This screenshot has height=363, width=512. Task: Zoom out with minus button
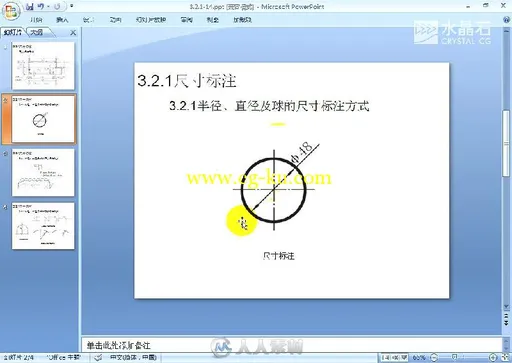[434, 358]
